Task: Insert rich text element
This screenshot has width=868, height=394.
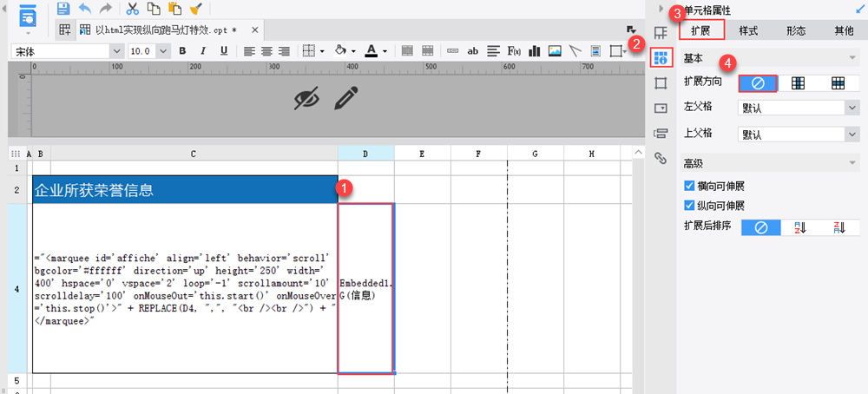Action: (493, 51)
